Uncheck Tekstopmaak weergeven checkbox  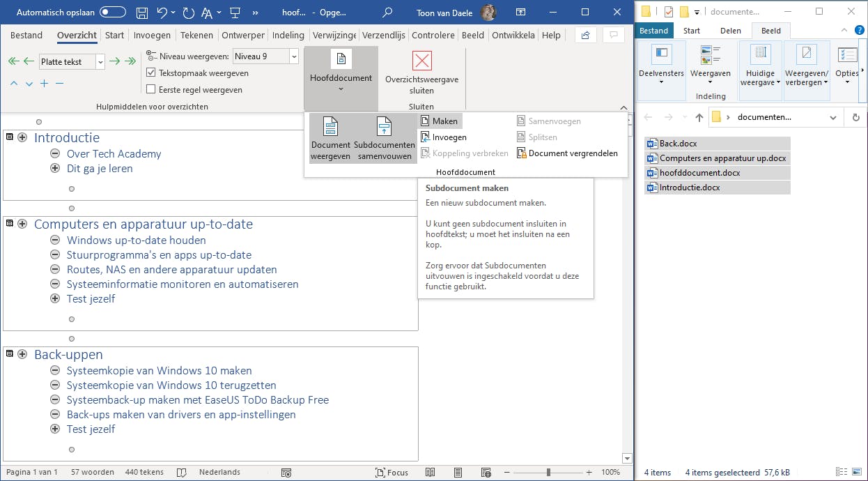pos(151,73)
